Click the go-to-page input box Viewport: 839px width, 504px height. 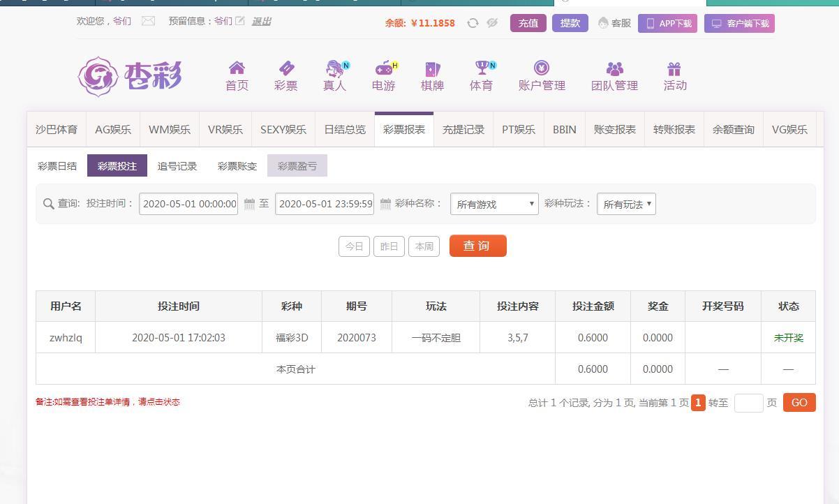[749, 403]
